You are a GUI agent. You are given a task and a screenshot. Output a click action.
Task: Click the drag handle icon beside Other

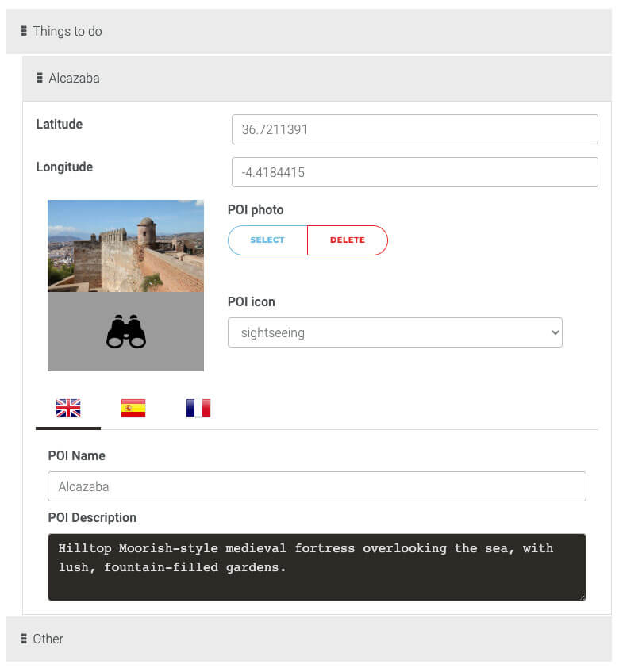click(24, 639)
